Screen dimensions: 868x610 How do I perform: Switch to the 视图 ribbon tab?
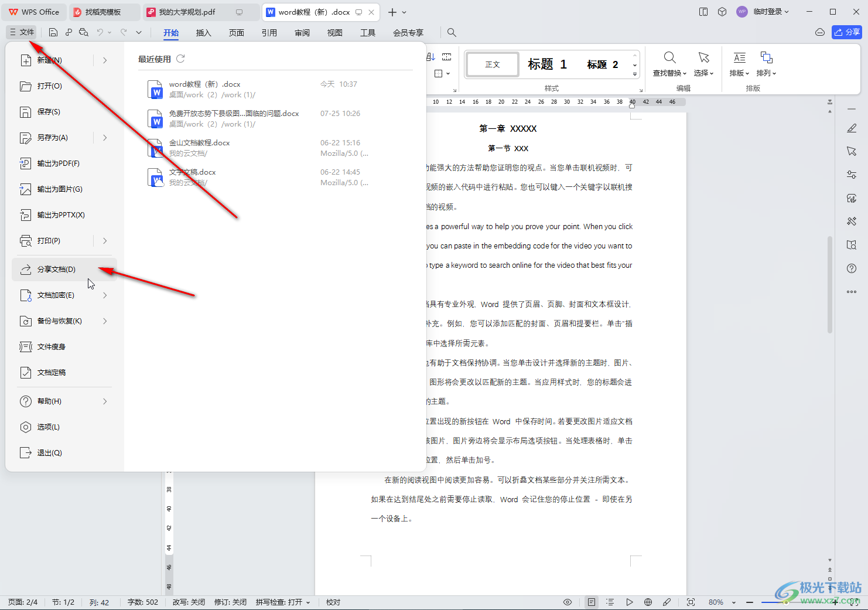click(334, 33)
